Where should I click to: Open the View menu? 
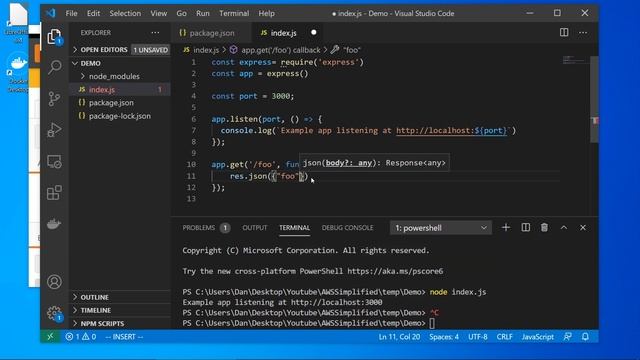point(158,13)
